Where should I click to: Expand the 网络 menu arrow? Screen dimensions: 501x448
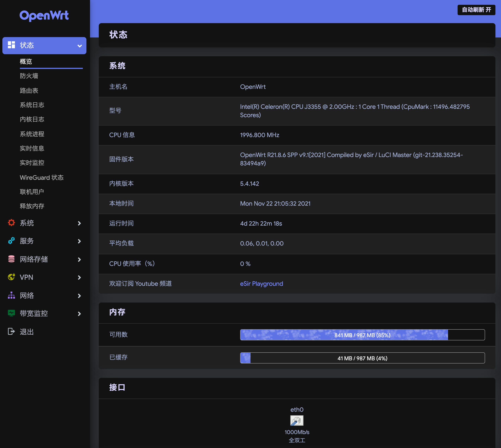coord(79,296)
